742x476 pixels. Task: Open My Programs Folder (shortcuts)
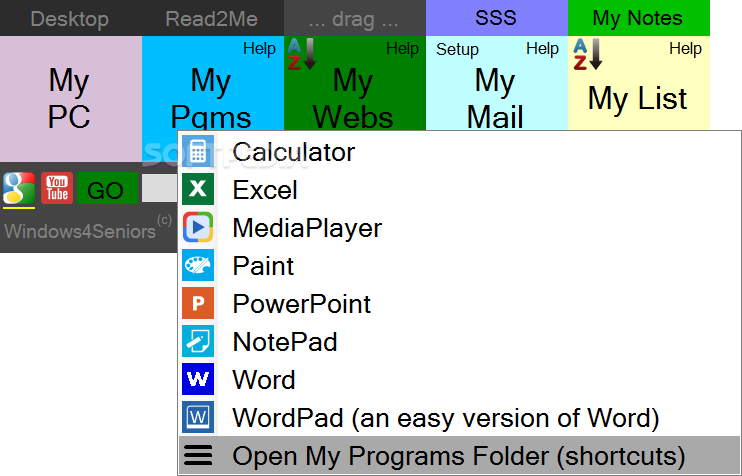pyautogui.click(x=459, y=455)
